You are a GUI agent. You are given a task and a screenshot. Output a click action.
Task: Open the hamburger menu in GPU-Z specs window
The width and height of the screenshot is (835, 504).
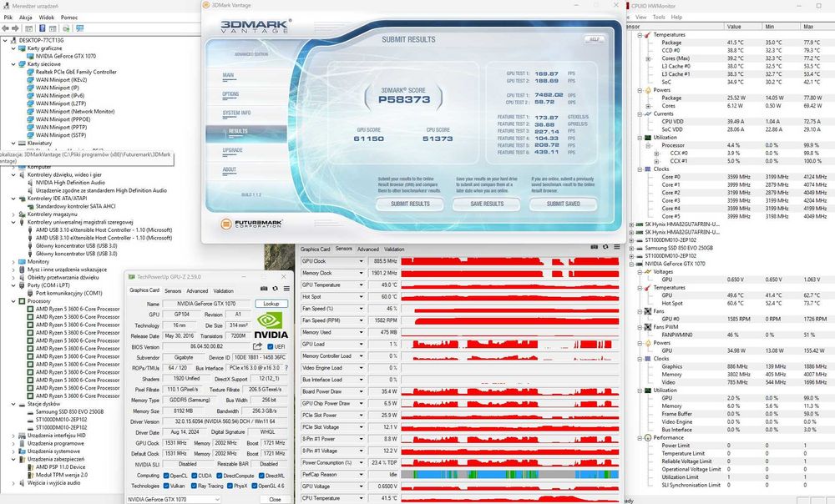286,289
